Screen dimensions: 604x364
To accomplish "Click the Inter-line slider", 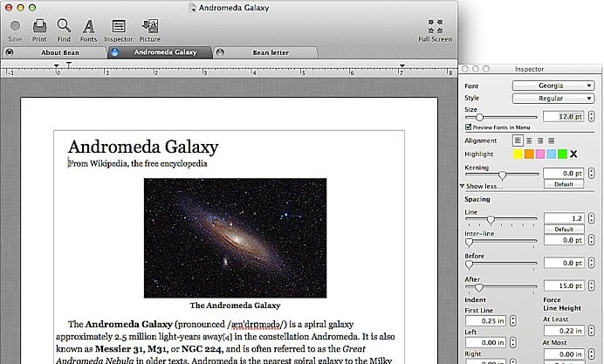I will point(501,242).
